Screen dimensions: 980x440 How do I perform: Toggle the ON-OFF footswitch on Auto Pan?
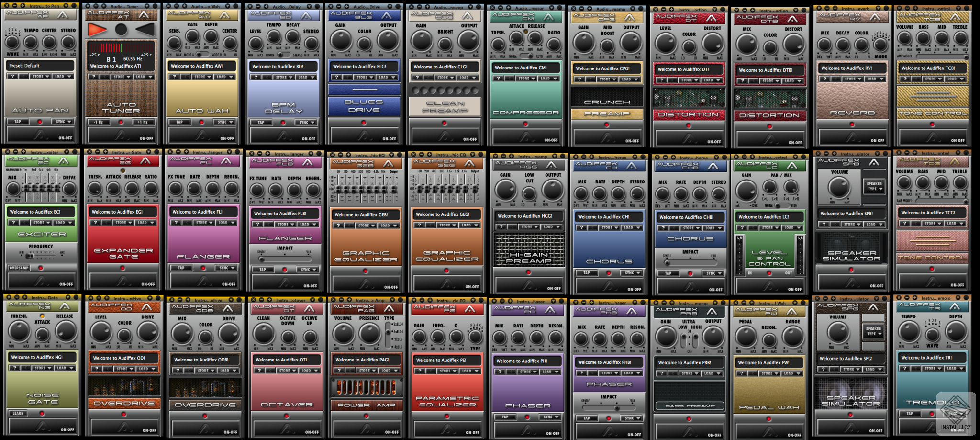41,135
